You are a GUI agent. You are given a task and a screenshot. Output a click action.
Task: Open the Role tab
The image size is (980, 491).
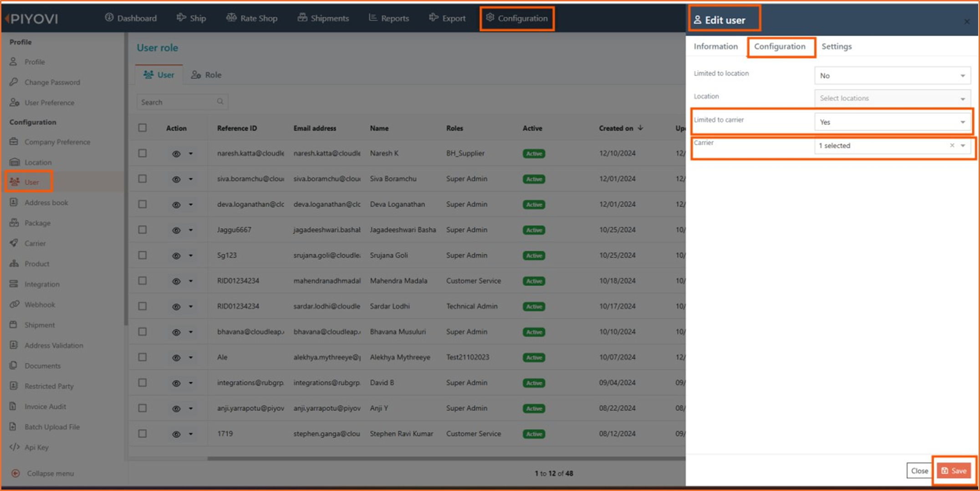tap(206, 75)
